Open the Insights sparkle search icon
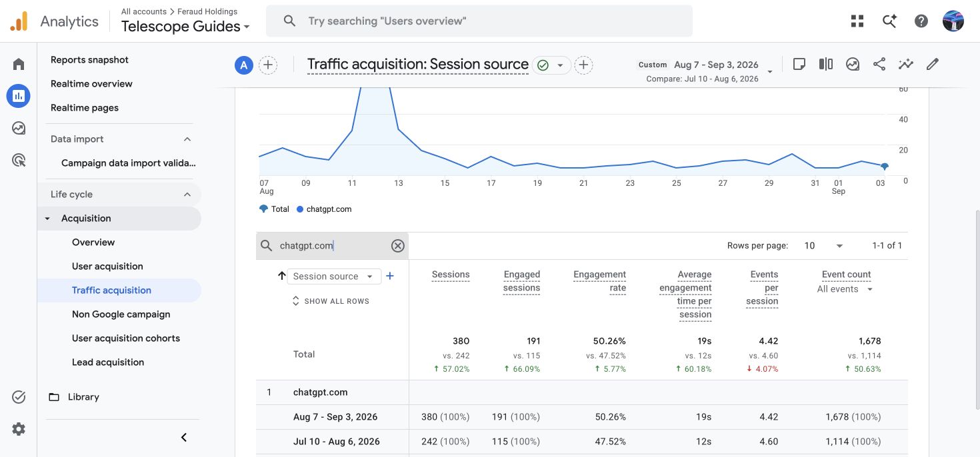The image size is (980, 457). pos(889,21)
